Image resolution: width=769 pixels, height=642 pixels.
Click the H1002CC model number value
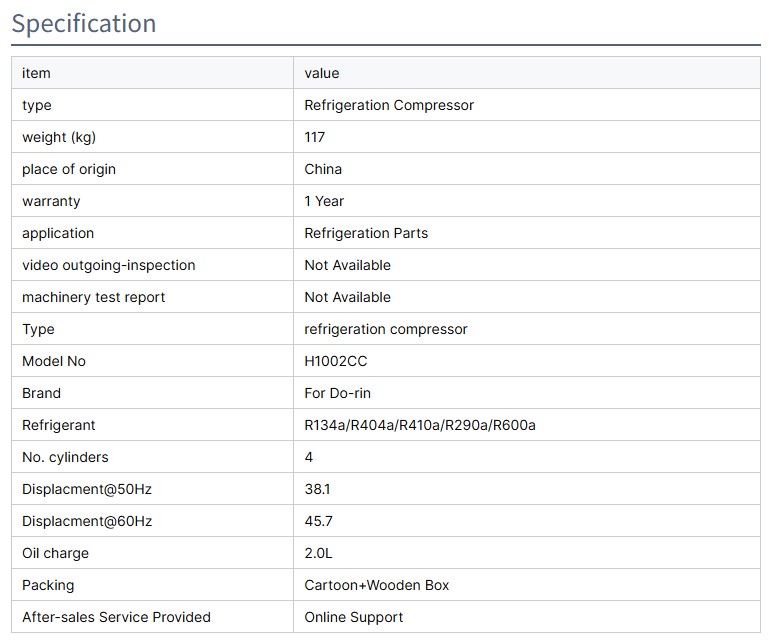pos(336,361)
